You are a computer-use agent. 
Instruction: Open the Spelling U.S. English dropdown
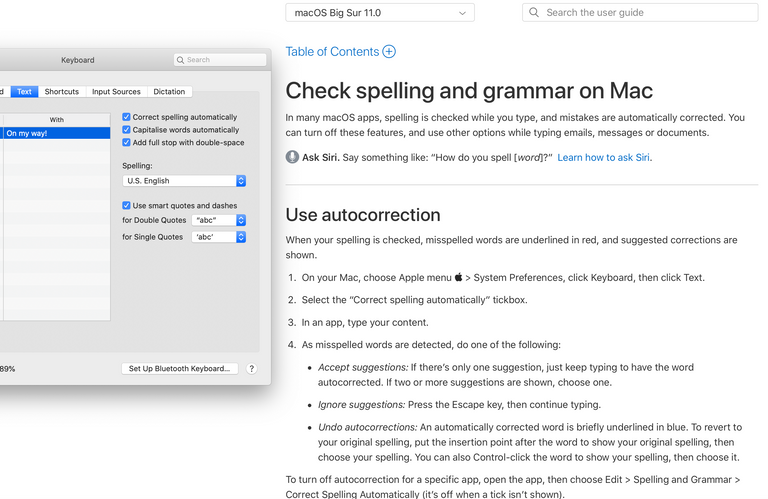pos(184,181)
